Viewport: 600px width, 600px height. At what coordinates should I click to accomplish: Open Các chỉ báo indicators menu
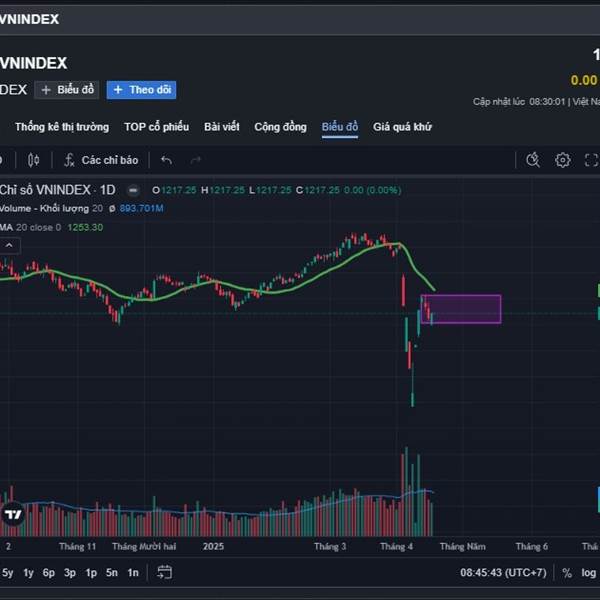pyautogui.click(x=101, y=160)
